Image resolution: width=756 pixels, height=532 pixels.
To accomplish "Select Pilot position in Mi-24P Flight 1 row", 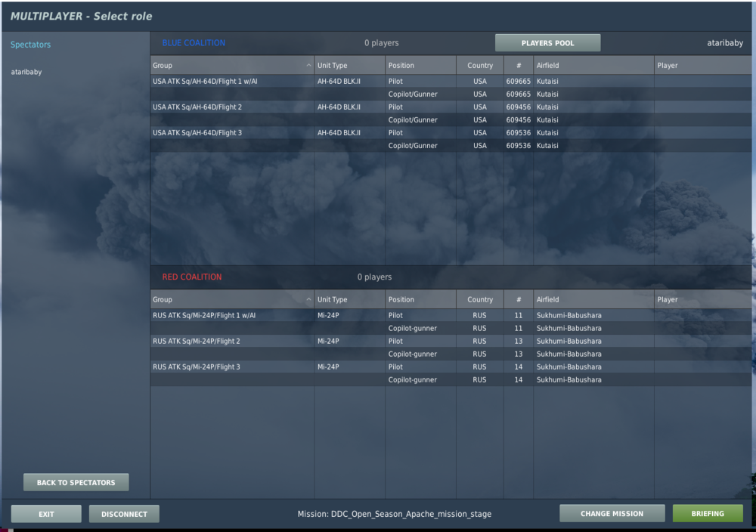I will tap(395, 315).
